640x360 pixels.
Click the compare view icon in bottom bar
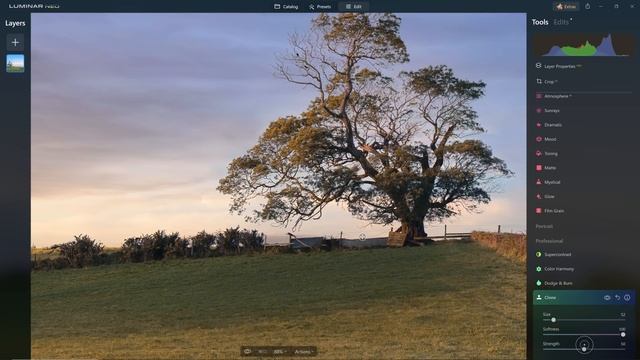[x=262, y=351]
